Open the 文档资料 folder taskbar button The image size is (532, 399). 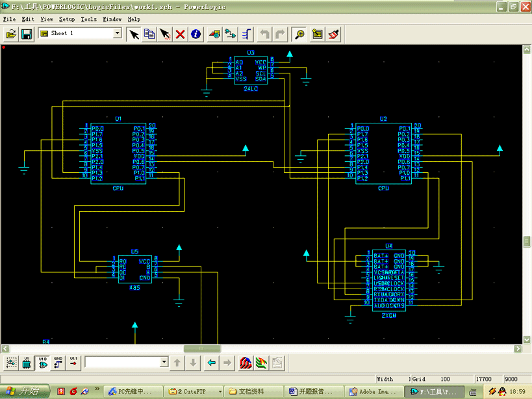pyautogui.click(x=253, y=392)
